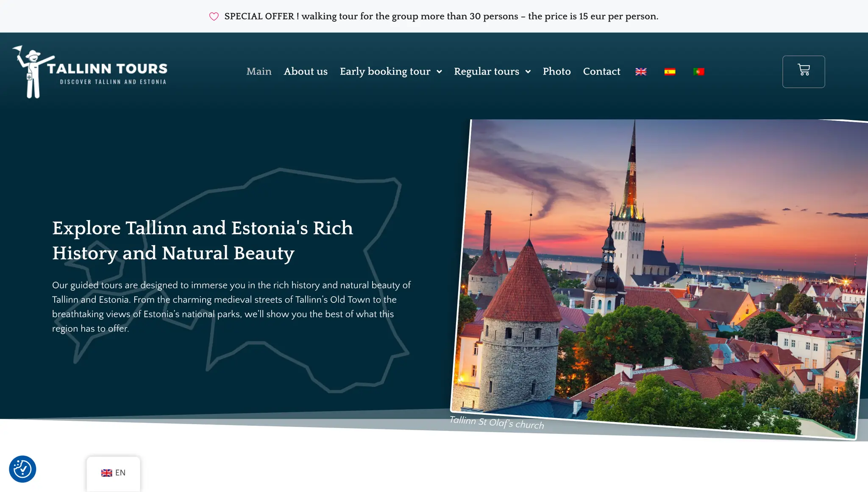Switch site language via Portuguese flag

coord(698,72)
